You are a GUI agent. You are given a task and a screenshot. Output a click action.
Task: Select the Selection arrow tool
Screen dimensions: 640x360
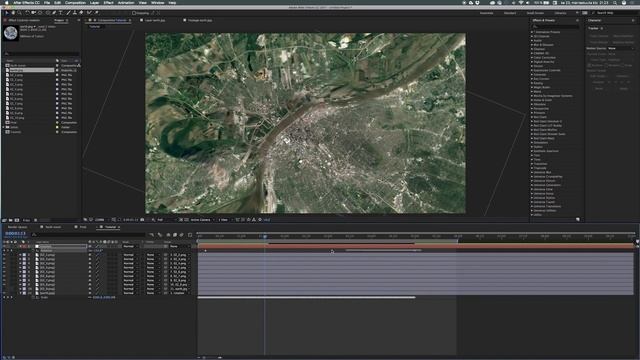7,13
